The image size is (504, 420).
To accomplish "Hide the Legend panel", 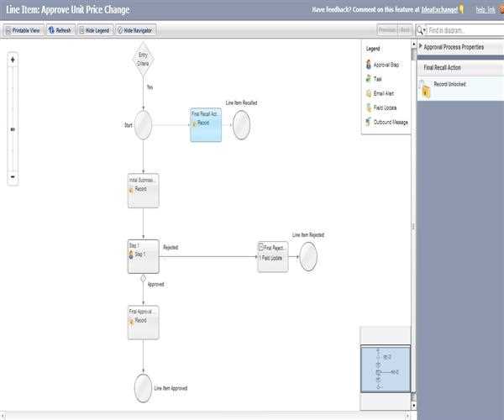I will (x=94, y=30).
